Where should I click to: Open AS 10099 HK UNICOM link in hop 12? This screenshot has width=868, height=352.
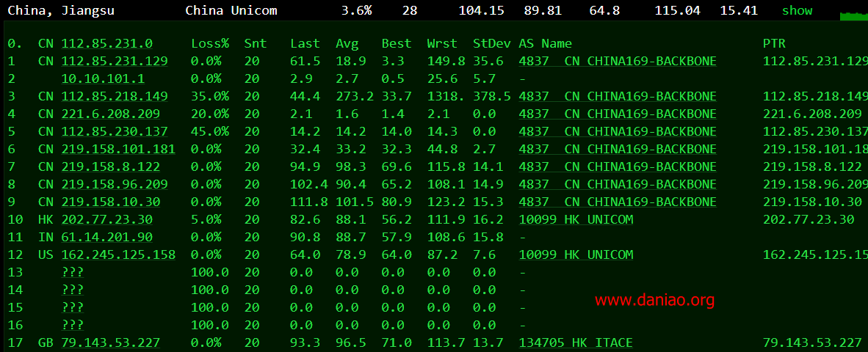[576, 255]
